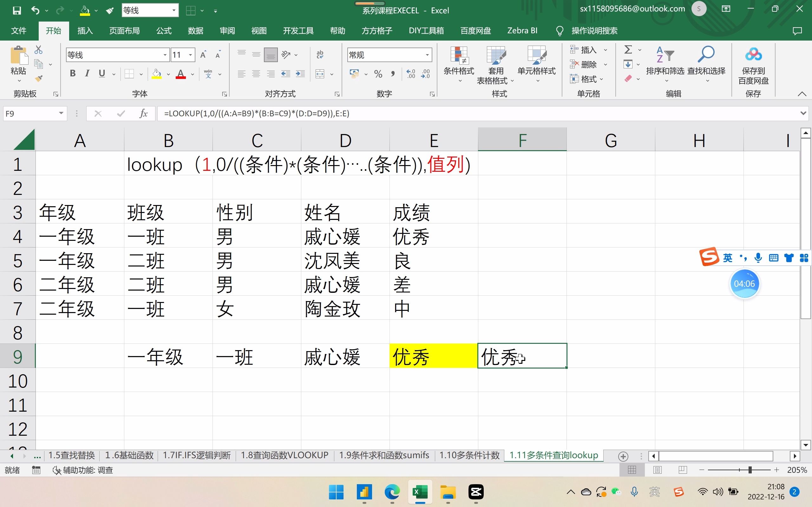This screenshot has width=812, height=507.
Task: Add a new worksheet with plus button
Action: tap(623, 456)
